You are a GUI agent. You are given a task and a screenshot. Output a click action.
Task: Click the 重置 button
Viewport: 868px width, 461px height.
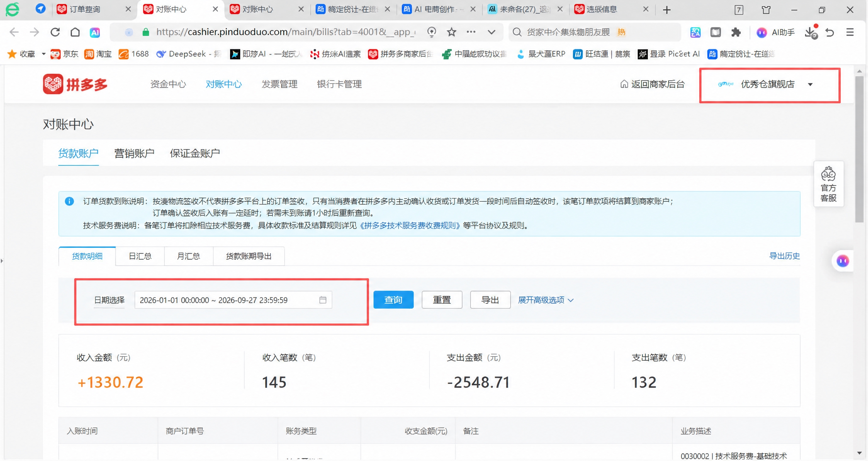pos(442,300)
